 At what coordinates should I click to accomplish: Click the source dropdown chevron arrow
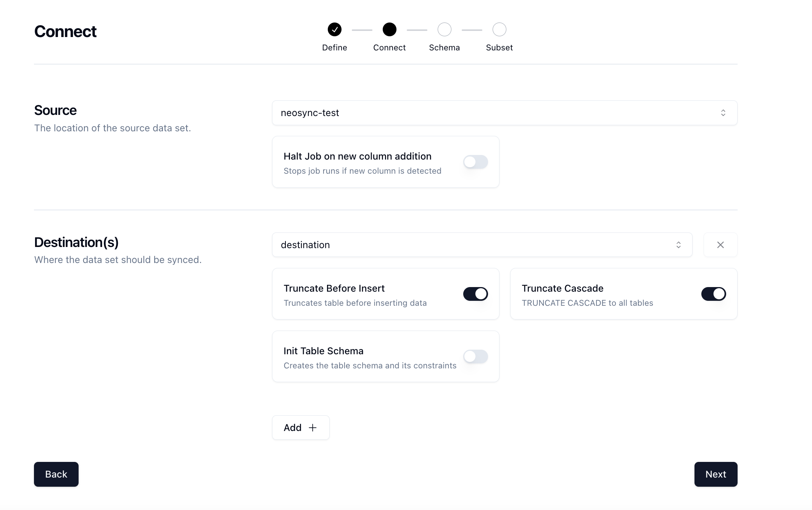click(x=723, y=112)
